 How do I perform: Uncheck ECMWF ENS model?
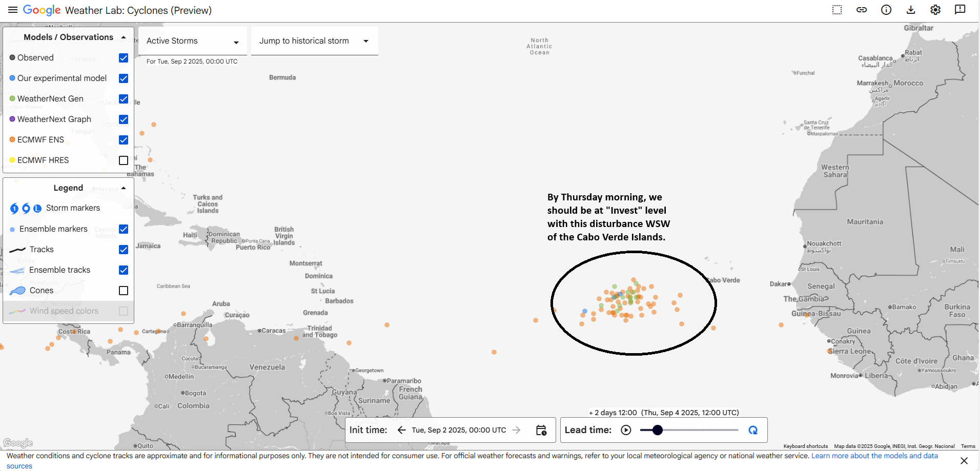click(124, 140)
